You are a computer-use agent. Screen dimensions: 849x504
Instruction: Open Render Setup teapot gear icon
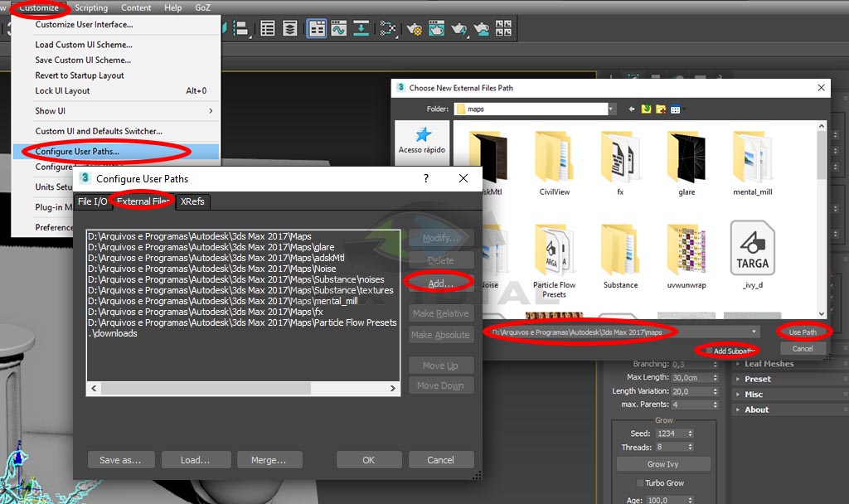coord(415,29)
